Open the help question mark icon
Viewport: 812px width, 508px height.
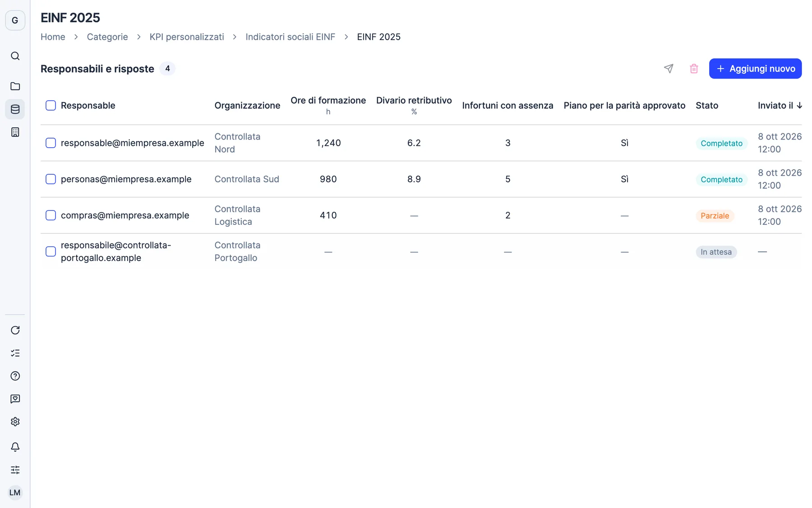[15, 376]
